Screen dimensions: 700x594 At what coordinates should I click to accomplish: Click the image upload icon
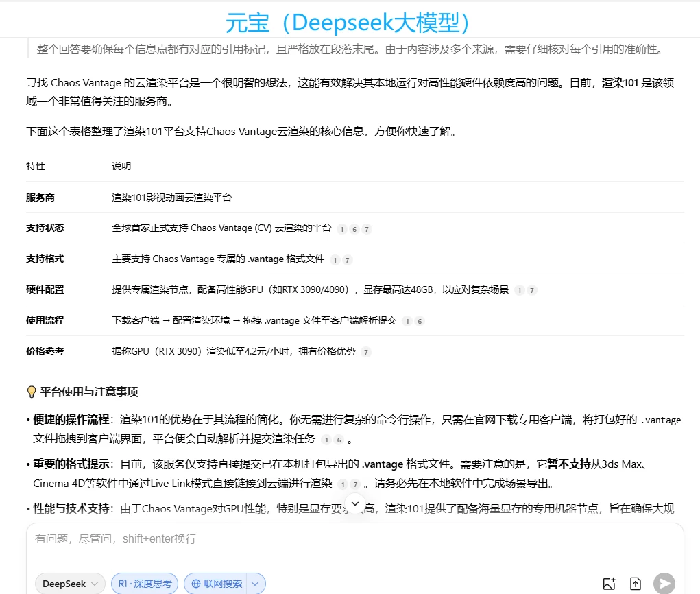[609, 584]
